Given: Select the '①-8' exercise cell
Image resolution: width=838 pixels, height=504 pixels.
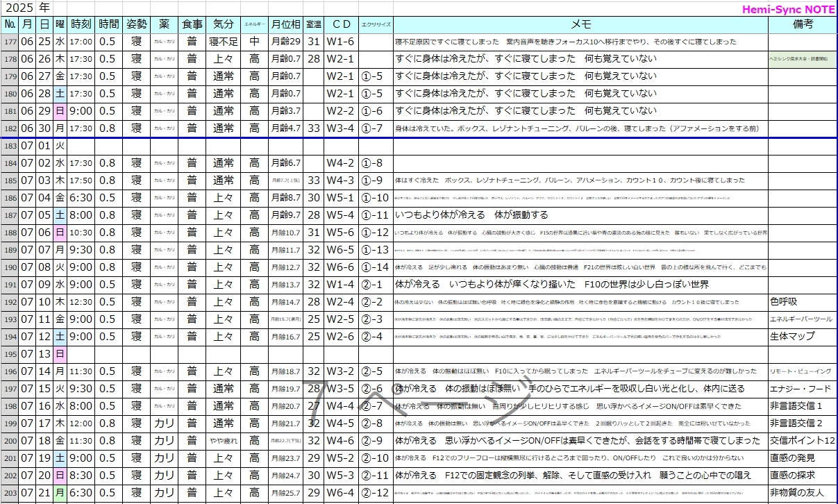Looking at the screenshot, I should 376,163.
